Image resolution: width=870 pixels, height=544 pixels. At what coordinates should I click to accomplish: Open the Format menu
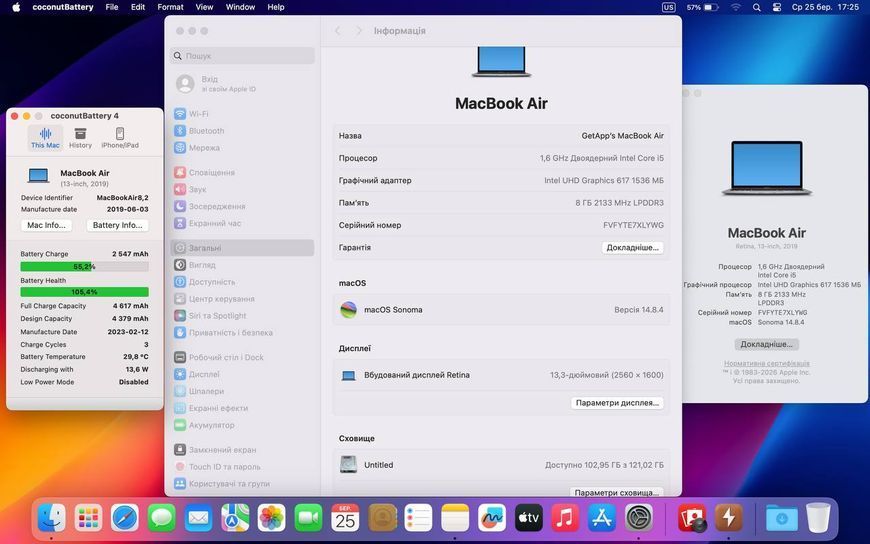pos(170,7)
